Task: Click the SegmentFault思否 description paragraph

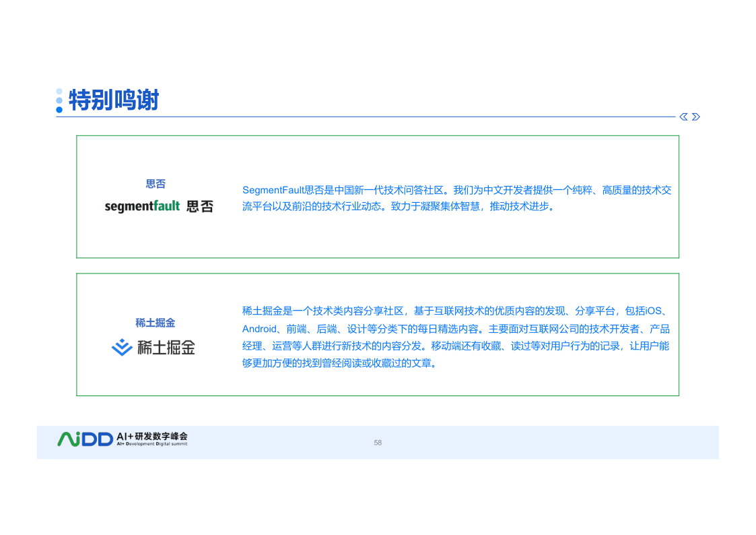Action: click(456, 198)
